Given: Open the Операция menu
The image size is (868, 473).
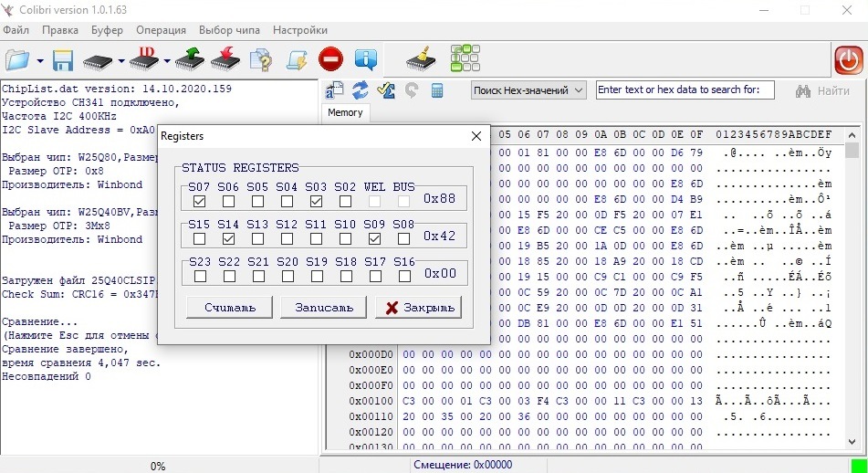Looking at the screenshot, I should pos(161,30).
